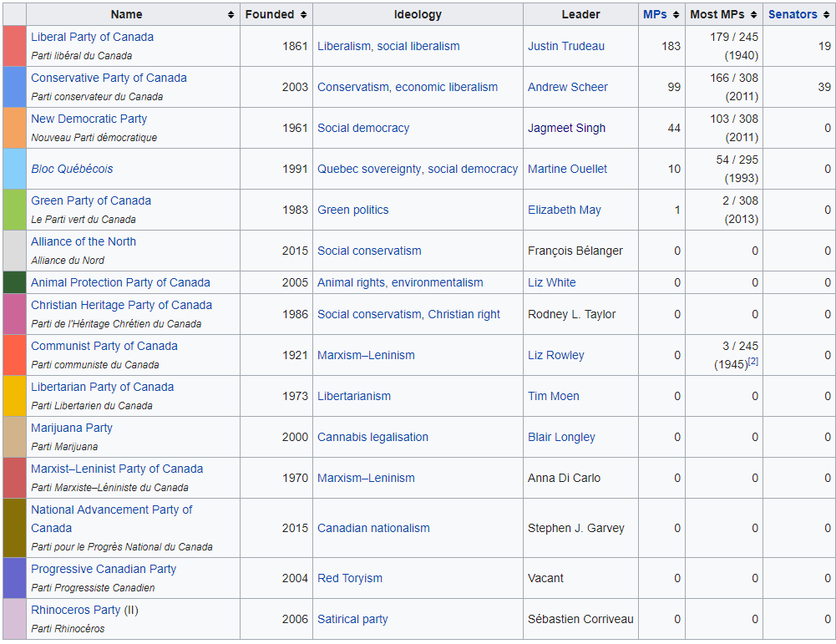Open Liberal Party of Canada article
836x644 pixels.
point(92,38)
